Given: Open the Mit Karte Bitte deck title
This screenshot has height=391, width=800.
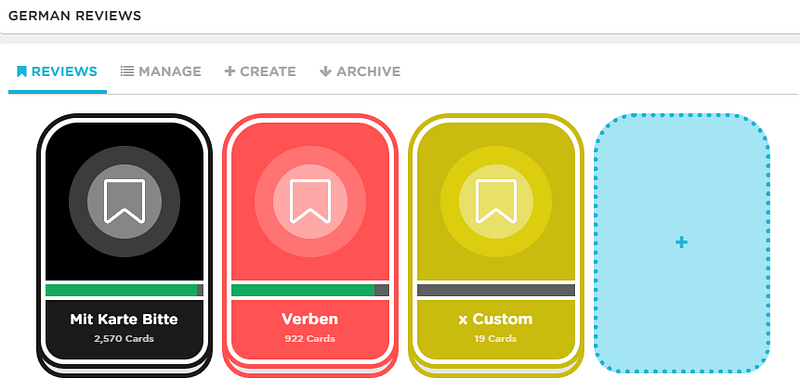Looking at the screenshot, I should tap(124, 320).
